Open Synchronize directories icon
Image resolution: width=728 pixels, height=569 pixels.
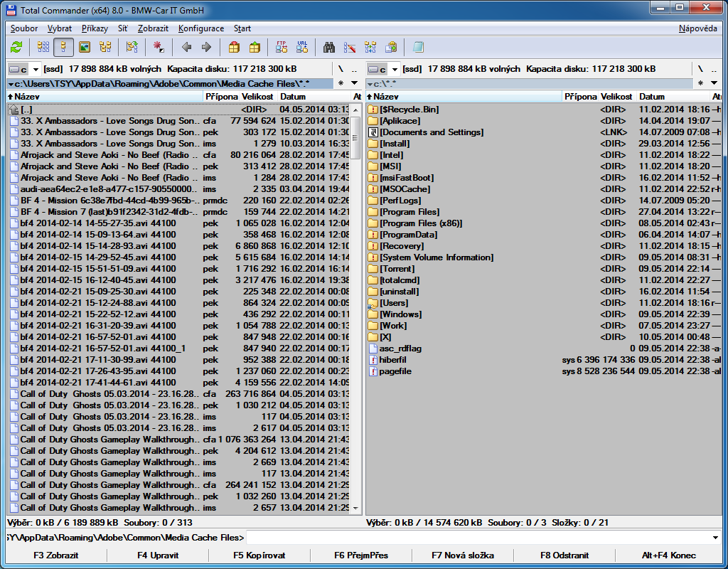tap(370, 47)
